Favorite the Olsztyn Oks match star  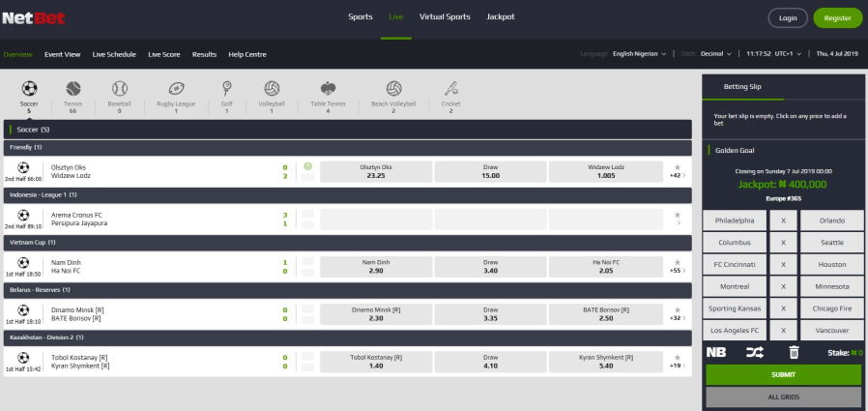[678, 167]
